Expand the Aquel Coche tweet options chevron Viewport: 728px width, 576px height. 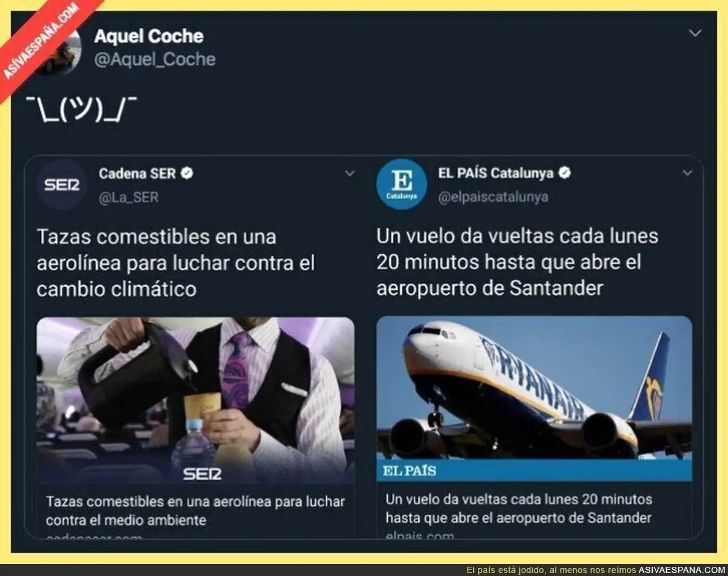click(x=695, y=33)
